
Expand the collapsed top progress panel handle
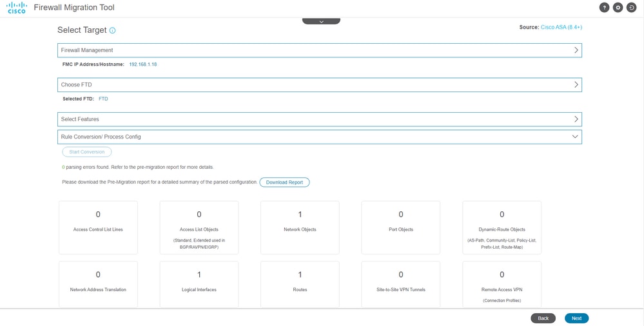pyautogui.click(x=321, y=21)
